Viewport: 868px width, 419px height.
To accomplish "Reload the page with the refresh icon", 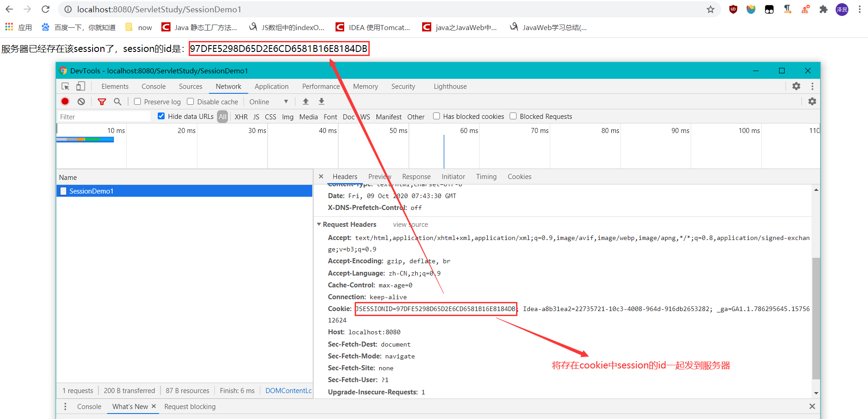I will 46,9.
